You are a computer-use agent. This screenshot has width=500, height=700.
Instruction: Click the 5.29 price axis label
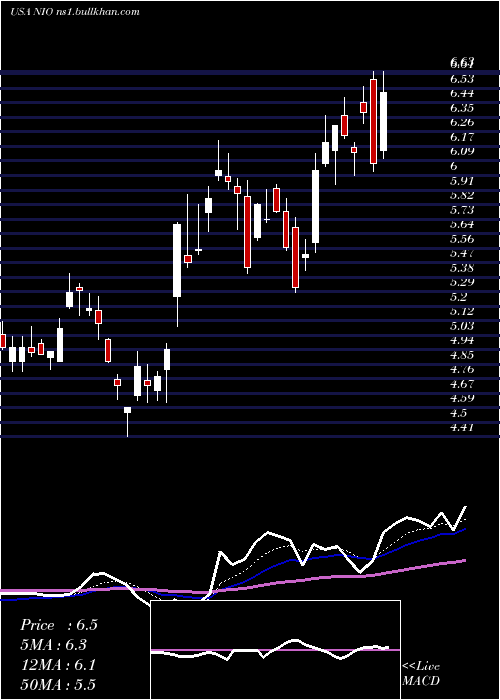coord(462,282)
